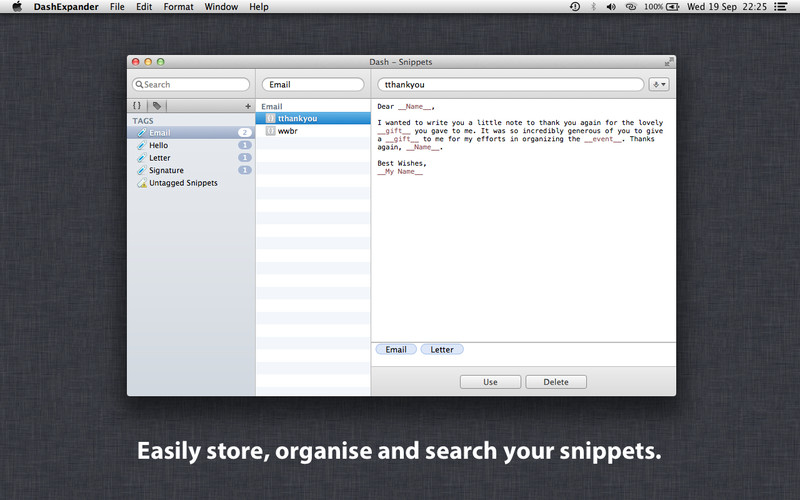
Task: Select the wwbr snippet
Action: pos(313,131)
